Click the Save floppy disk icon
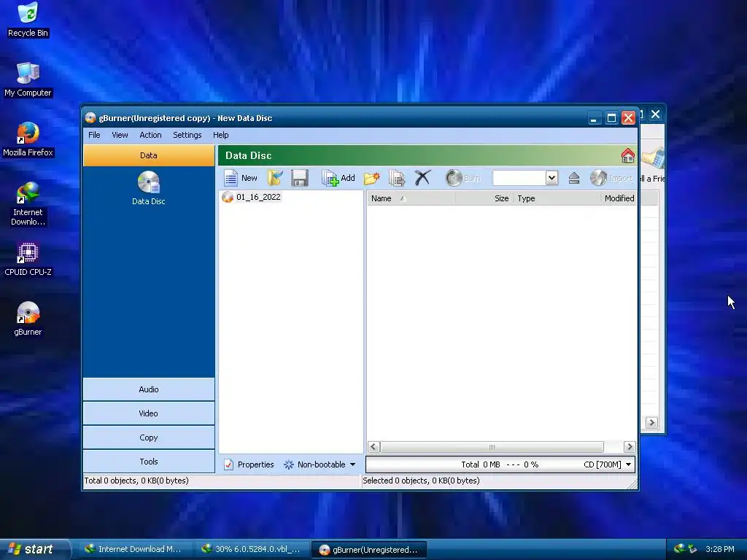This screenshot has height=560, width=747. pyautogui.click(x=300, y=178)
